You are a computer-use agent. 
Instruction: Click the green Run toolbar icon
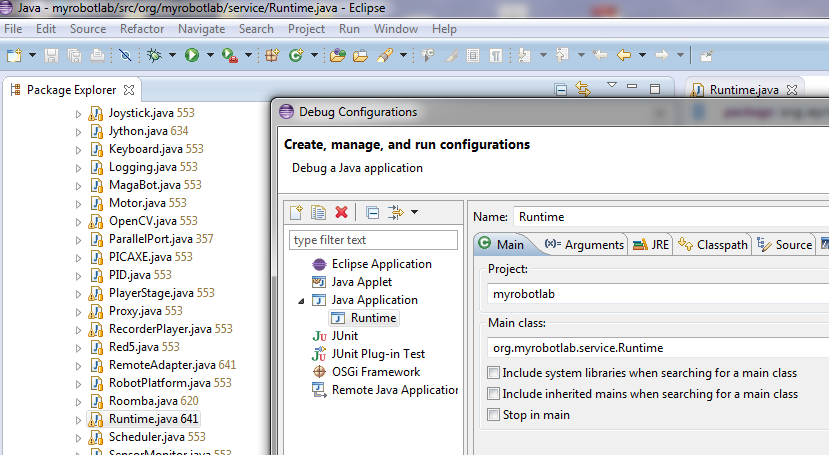(192, 55)
